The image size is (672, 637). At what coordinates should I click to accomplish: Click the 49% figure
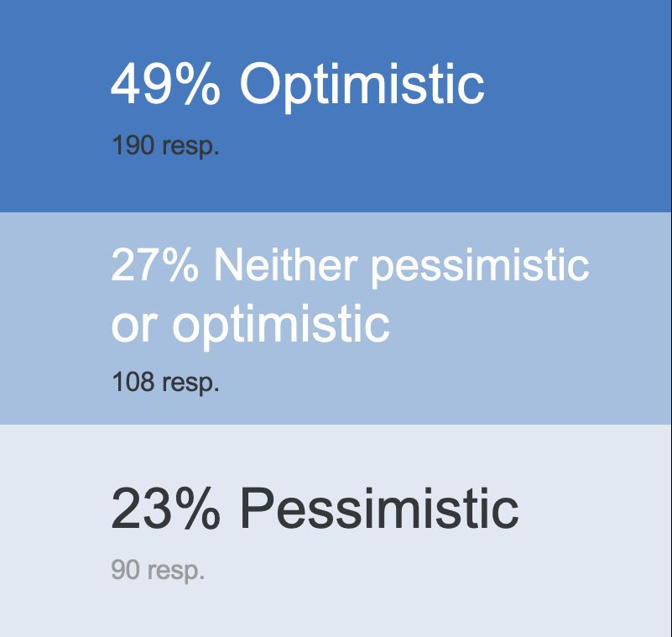[165, 84]
